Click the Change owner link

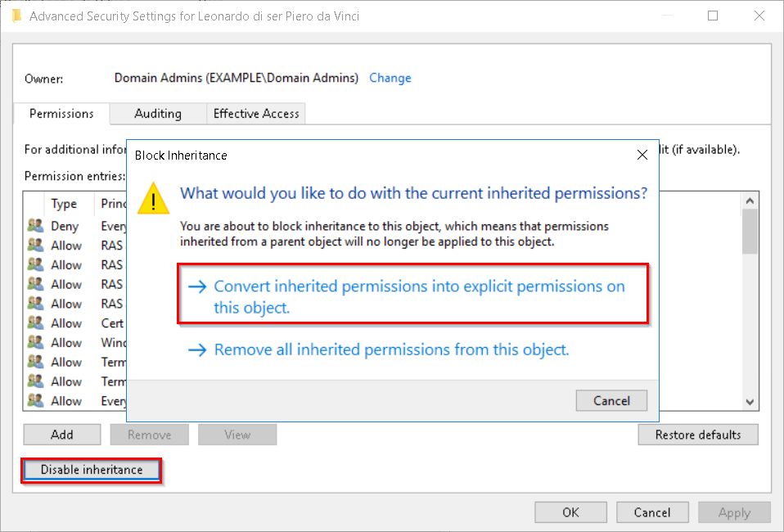point(390,78)
